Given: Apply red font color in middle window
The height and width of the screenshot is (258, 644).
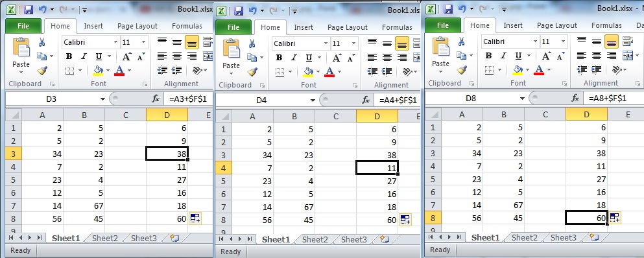Looking at the screenshot, I should point(329,73).
